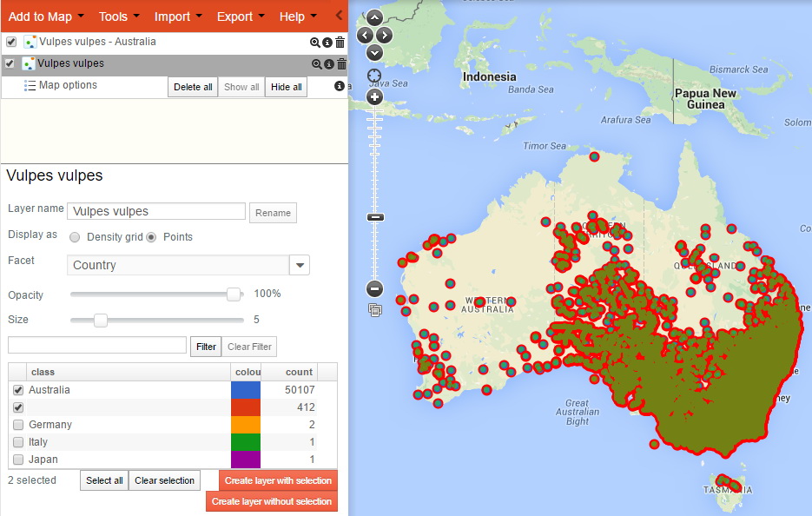Uncheck visibility of Vulpes vulpes - Australia layer
The image size is (812, 516).
pyautogui.click(x=10, y=41)
